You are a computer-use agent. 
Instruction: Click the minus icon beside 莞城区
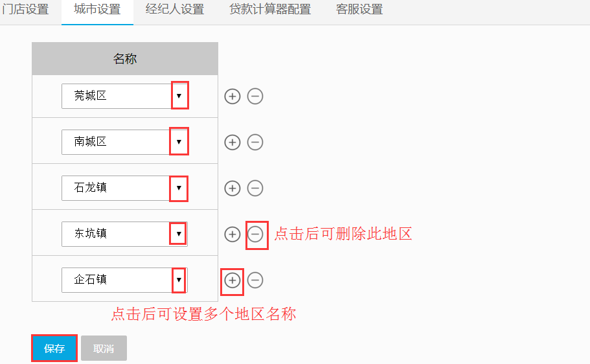(x=255, y=97)
